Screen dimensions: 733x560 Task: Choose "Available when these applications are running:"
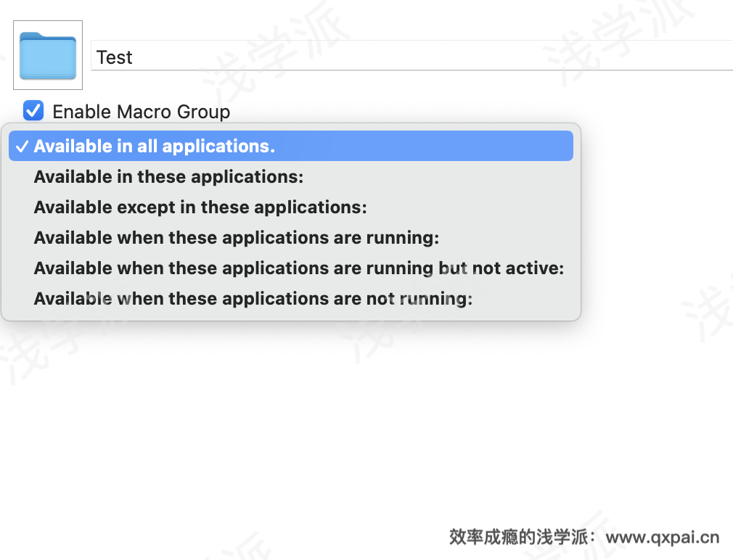[236, 237]
